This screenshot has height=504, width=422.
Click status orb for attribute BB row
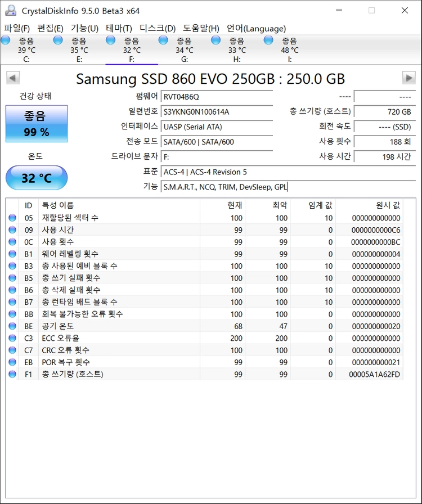pos(12,314)
